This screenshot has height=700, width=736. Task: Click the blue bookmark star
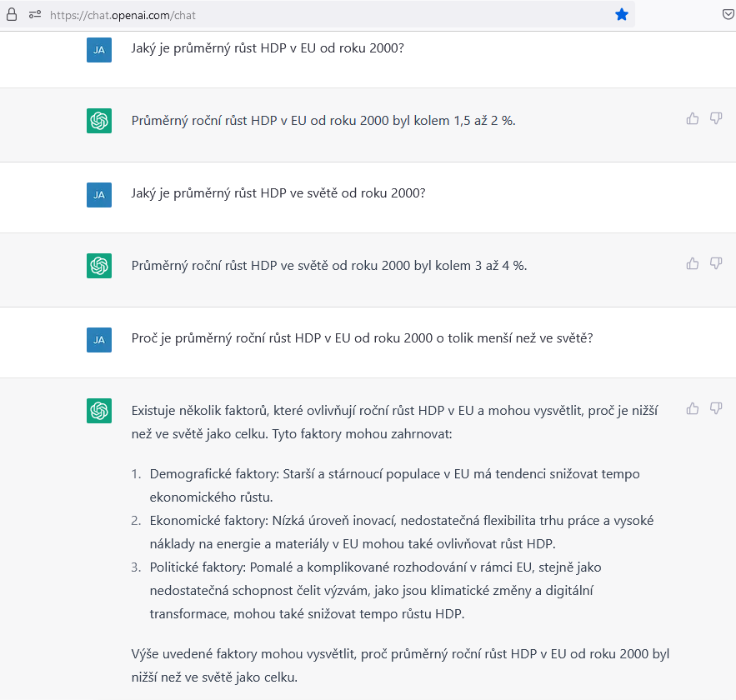tap(622, 15)
